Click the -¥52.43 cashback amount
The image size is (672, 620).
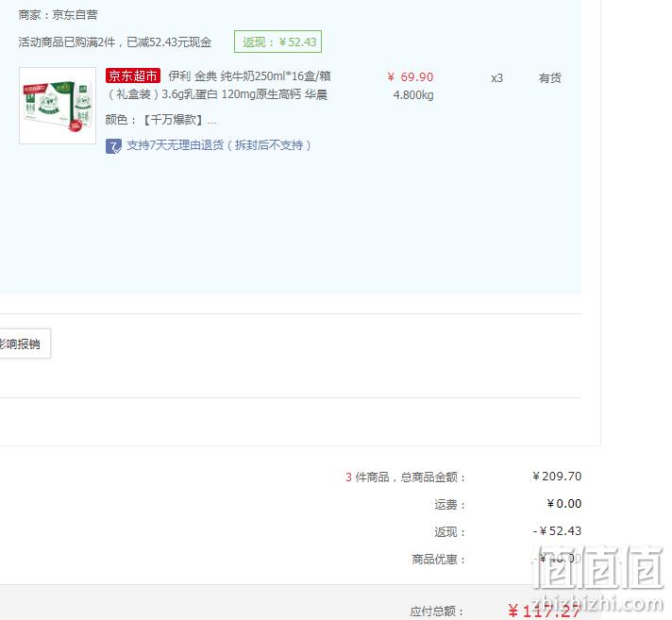point(557,531)
